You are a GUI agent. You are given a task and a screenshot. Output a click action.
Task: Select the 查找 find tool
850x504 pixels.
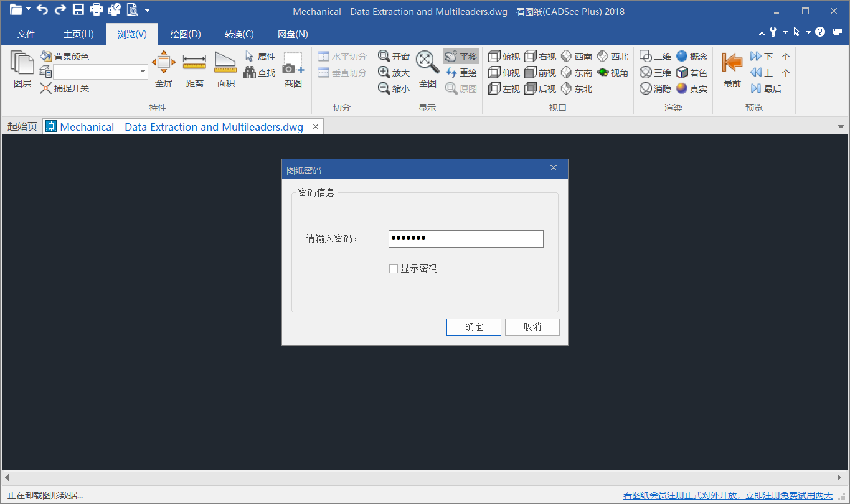click(x=266, y=72)
